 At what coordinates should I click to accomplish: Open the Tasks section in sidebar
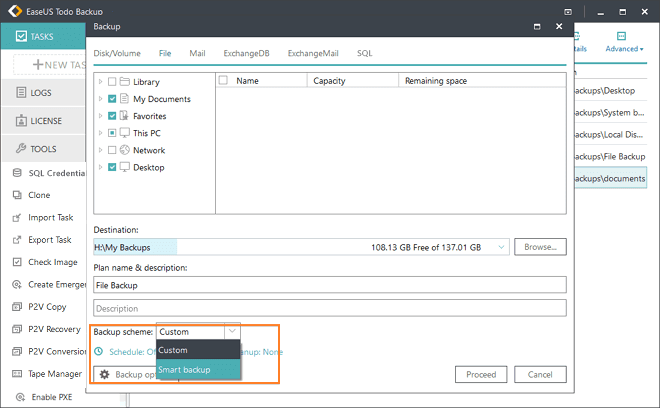coord(43,36)
